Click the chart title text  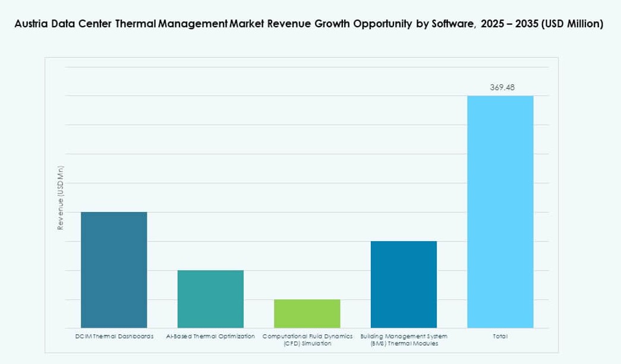(x=309, y=24)
